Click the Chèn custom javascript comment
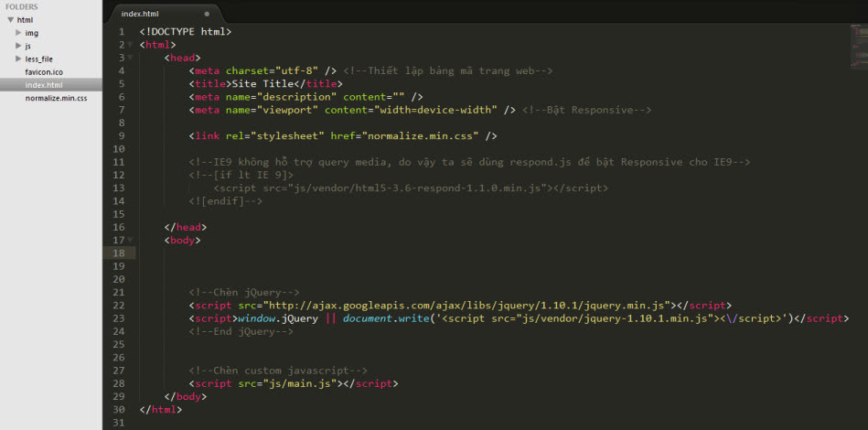The image size is (868, 430). pyautogui.click(x=278, y=371)
